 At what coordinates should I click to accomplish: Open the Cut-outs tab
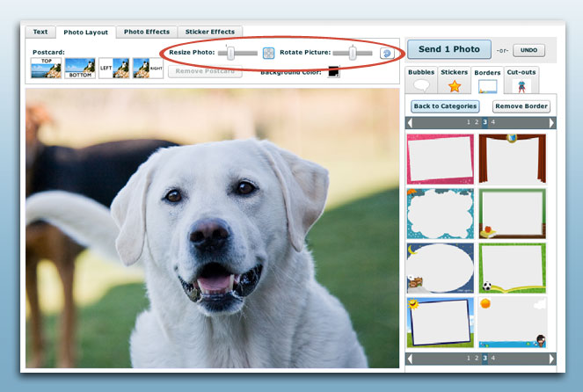coord(521,79)
